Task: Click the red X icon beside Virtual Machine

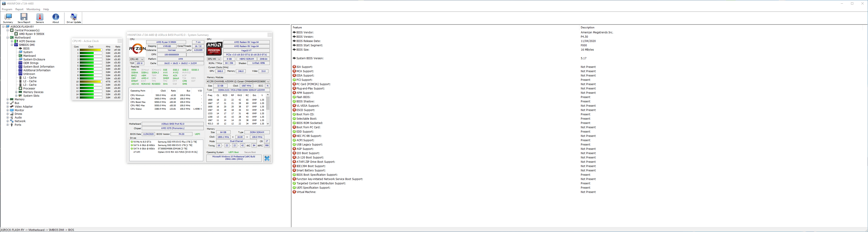Action: (294, 192)
